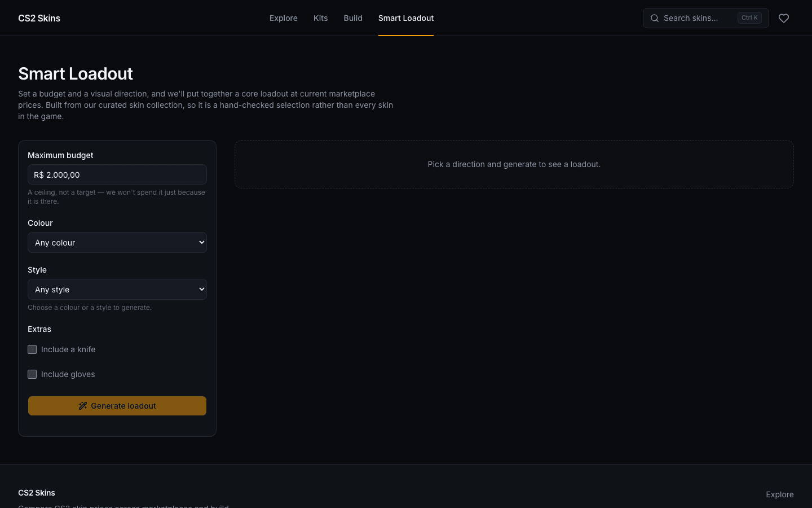Image resolution: width=812 pixels, height=508 pixels.
Task: Open the CS2 Skins logo link
Action: (39, 18)
